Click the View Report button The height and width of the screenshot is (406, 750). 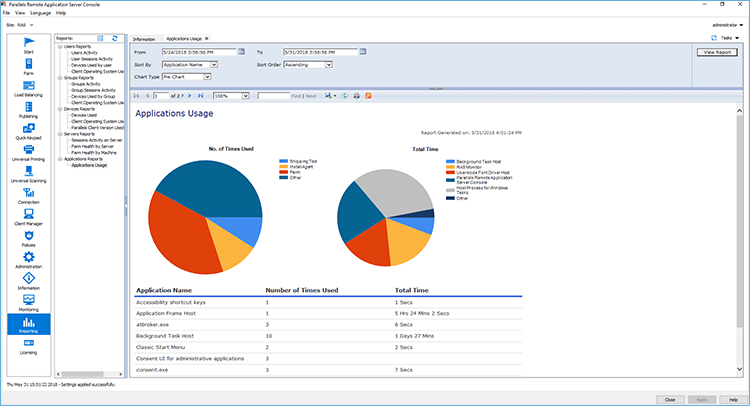717,52
